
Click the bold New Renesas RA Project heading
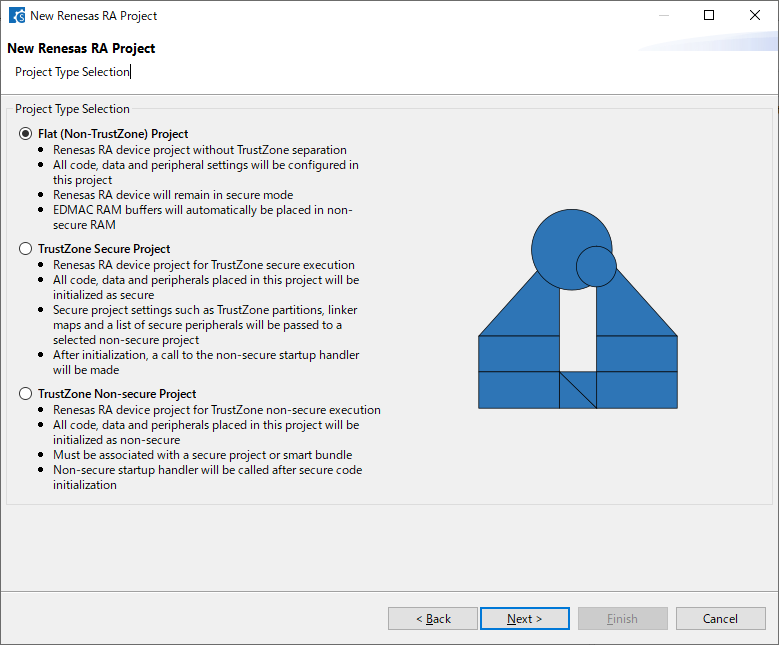click(x=81, y=48)
